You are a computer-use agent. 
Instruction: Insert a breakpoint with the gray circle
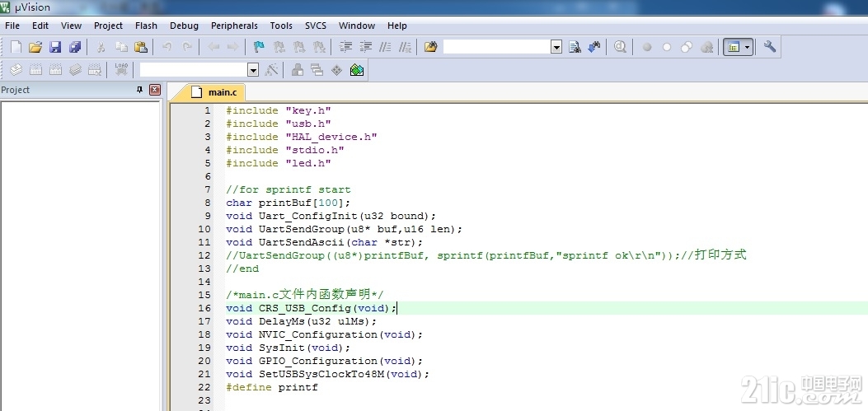(x=646, y=47)
